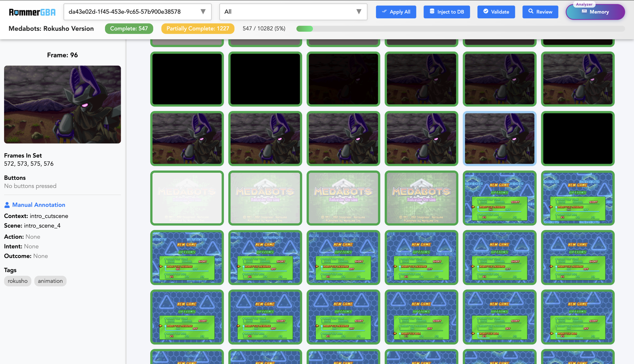Click the person icon beside Manual Annotation
634x364 pixels.
(7, 205)
